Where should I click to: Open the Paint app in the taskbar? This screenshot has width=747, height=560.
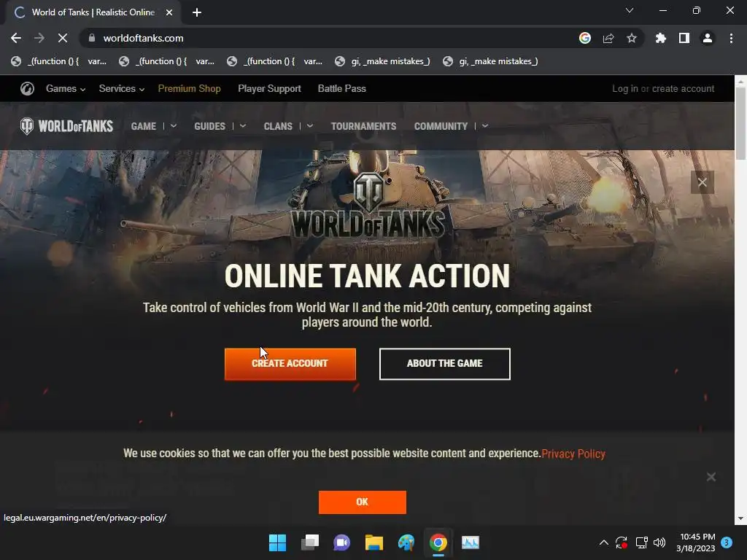(x=406, y=542)
